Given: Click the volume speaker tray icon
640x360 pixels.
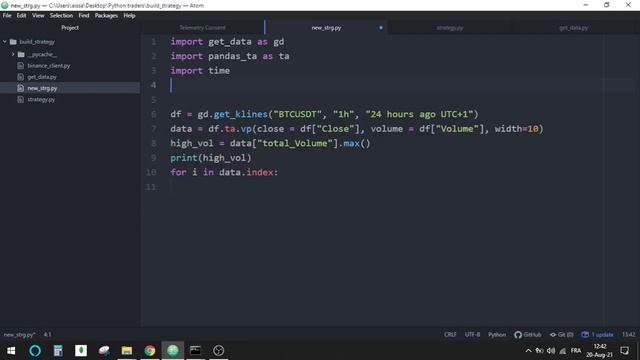Looking at the screenshot, I should point(551,351).
